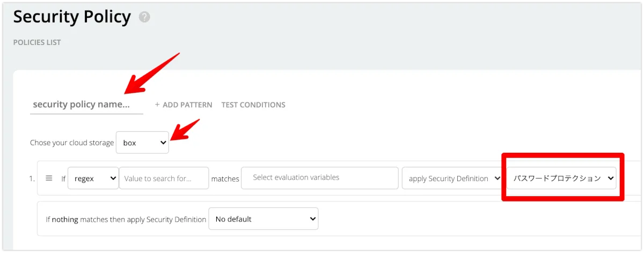Open the No default dropdown
Screen dimensions: 644x253
[x=263, y=219]
